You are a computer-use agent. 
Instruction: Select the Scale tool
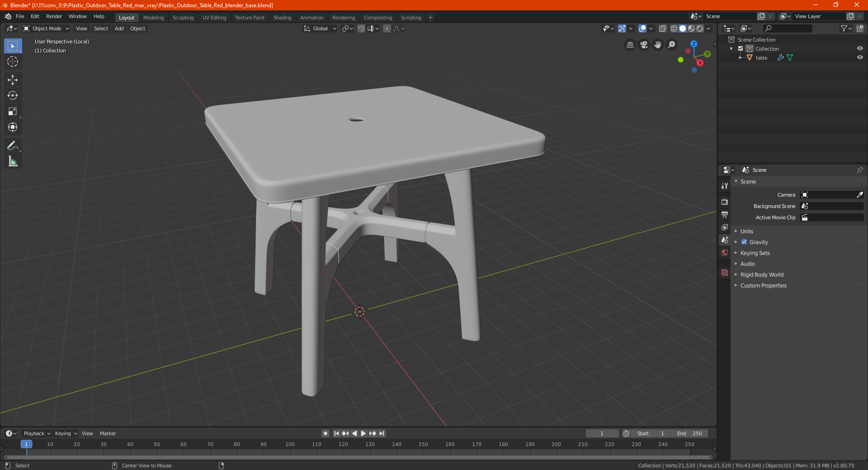pyautogui.click(x=13, y=112)
